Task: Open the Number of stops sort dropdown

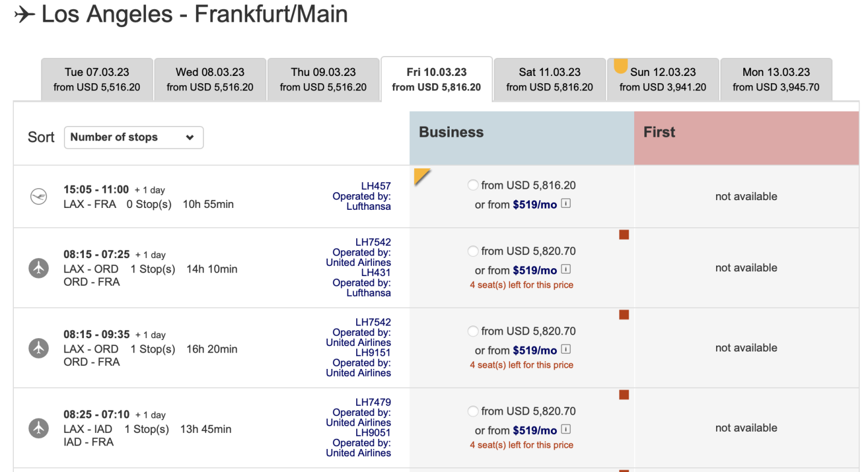Action: click(x=133, y=137)
